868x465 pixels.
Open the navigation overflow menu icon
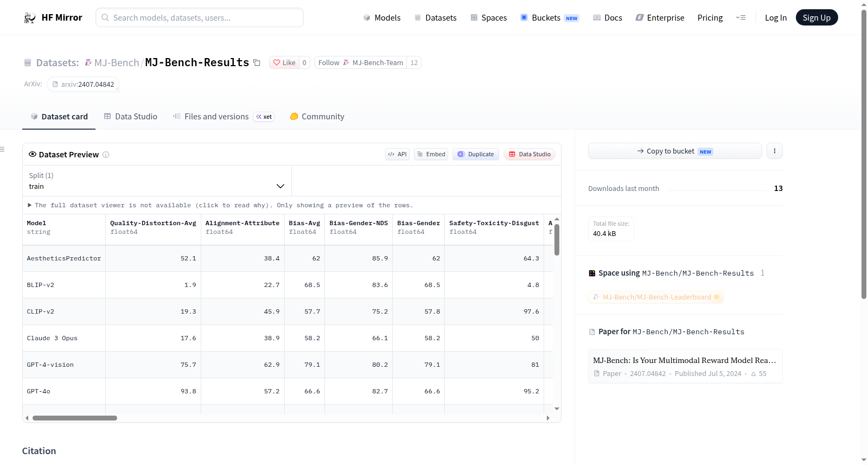741,18
